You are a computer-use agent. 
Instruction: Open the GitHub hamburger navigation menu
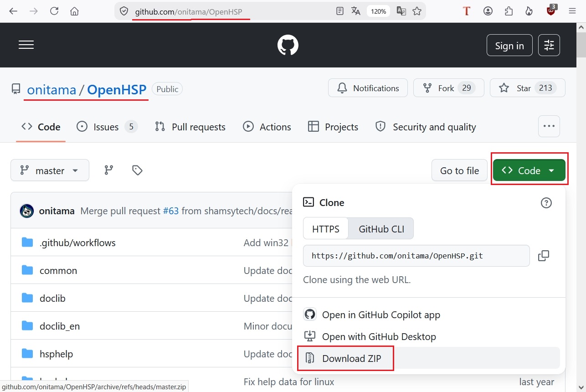click(26, 45)
